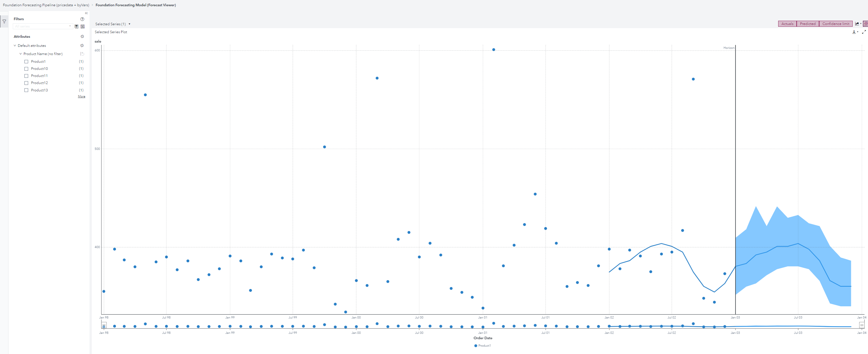Expand plot to full screen

click(864, 32)
